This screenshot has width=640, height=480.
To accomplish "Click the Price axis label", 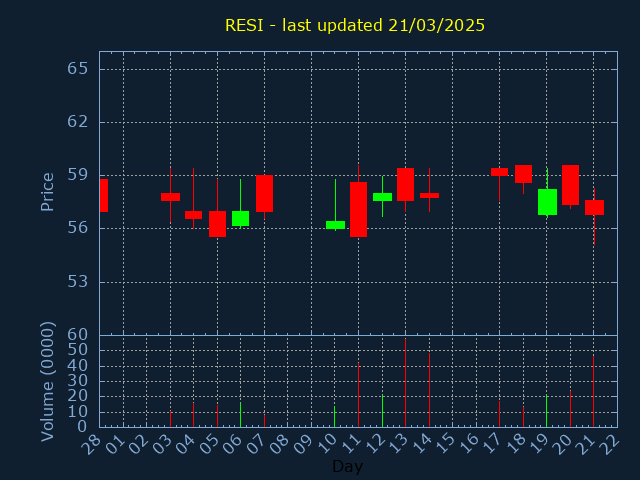I will [47, 192].
